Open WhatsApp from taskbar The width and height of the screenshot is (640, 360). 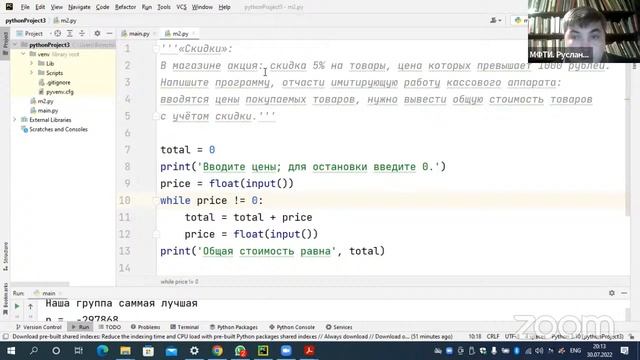tap(240, 351)
